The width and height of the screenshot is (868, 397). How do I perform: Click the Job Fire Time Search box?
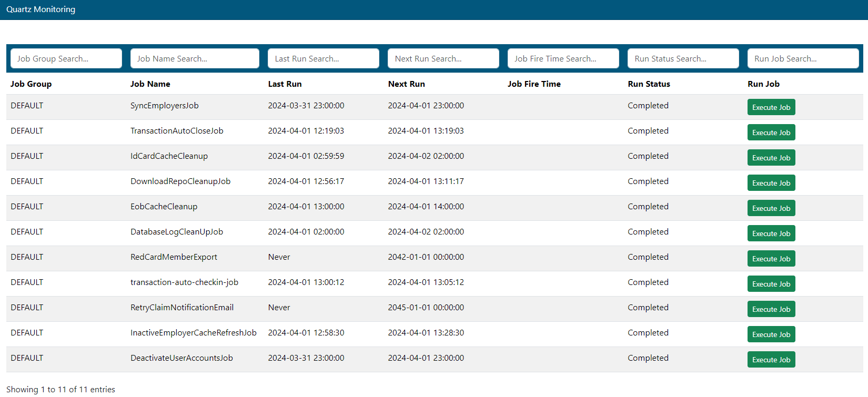563,58
